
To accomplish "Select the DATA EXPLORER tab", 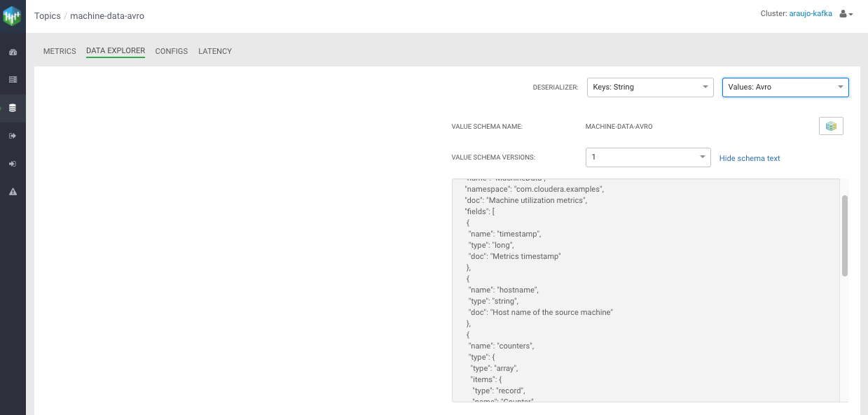I will [116, 51].
